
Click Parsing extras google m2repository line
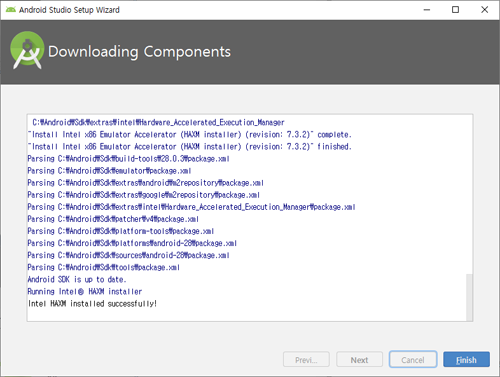144,195
